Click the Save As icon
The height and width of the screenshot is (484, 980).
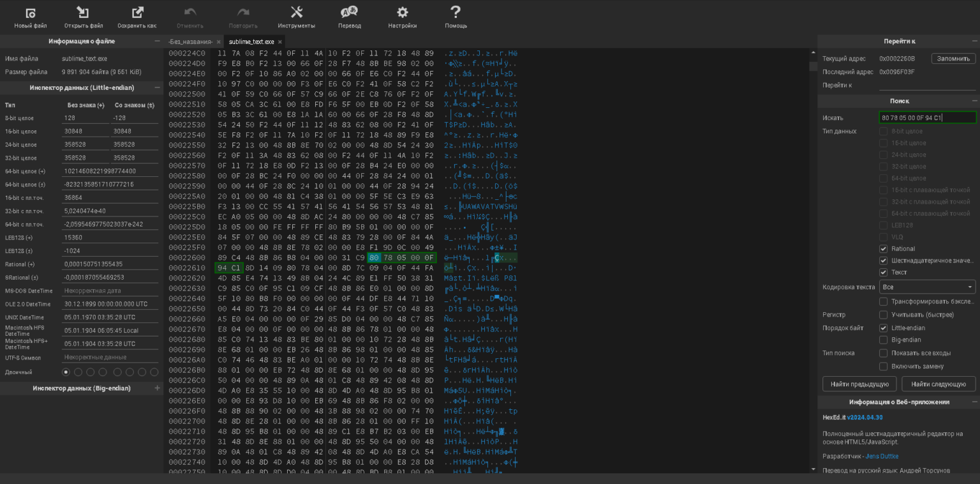pyautogui.click(x=137, y=13)
